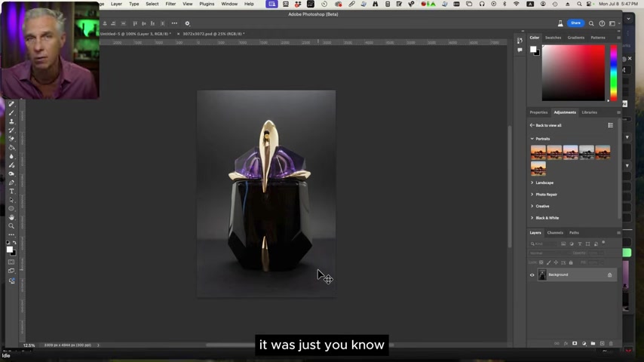Select the Pen tool
644x362 pixels.
[x=11, y=183]
